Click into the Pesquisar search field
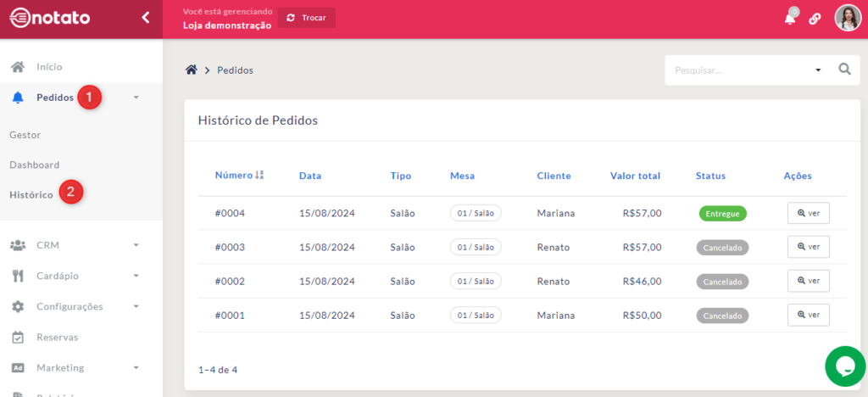This screenshot has width=868, height=397. tap(737, 70)
